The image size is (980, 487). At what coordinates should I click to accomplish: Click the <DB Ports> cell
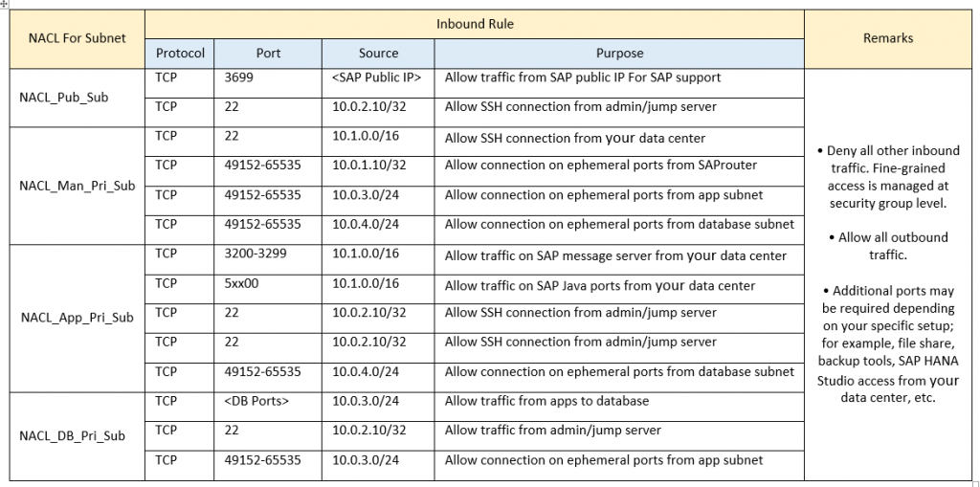268,407
